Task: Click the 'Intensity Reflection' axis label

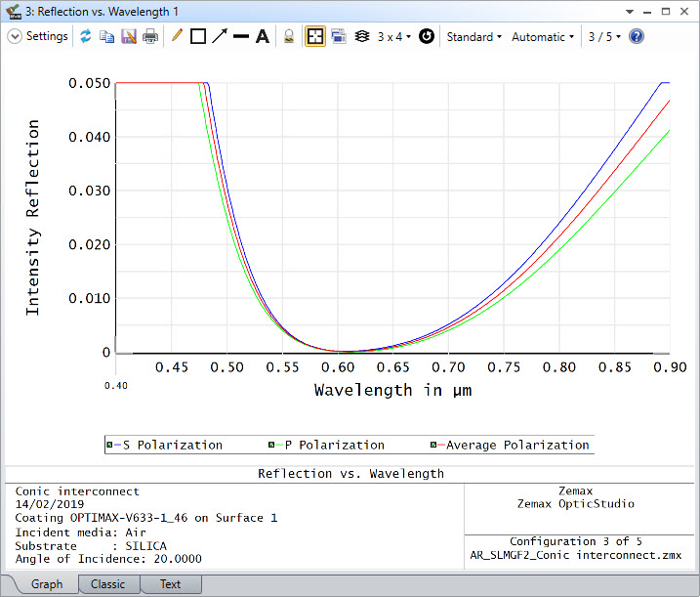Action: [x=32, y=218]
